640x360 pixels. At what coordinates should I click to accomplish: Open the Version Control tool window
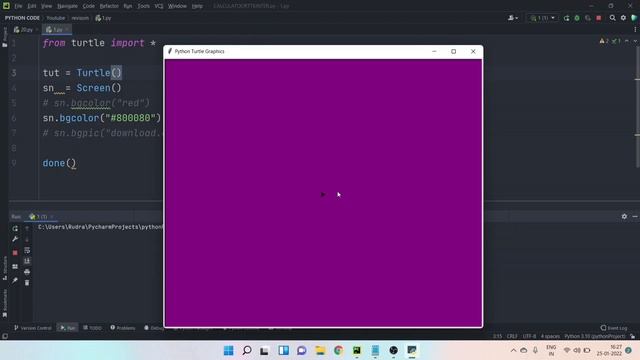pos(33,328)
